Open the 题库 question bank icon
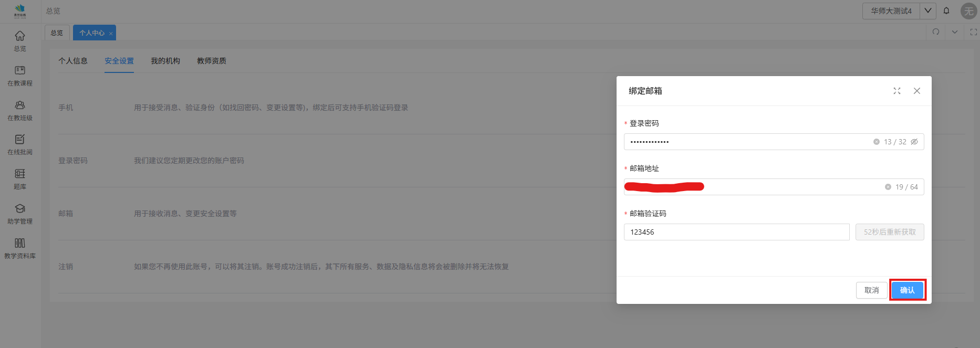Viewport: 980px width, 348px height. [x=20, y=174]
